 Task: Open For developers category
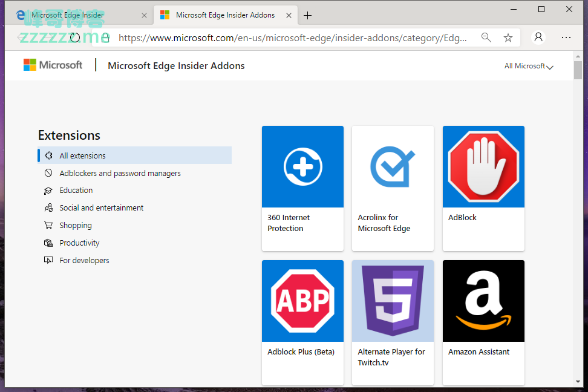point(84,260)
